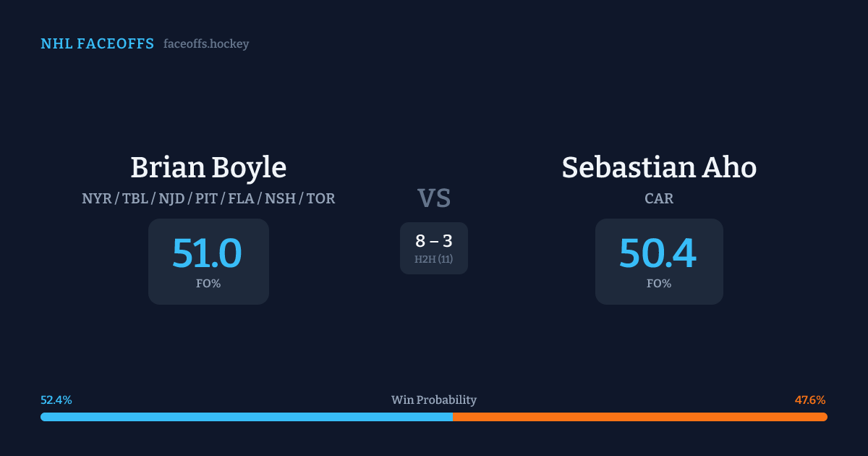This screenshot has width=868, height=456.
Task: Click the CAR team label
Action: pos(659,198)
